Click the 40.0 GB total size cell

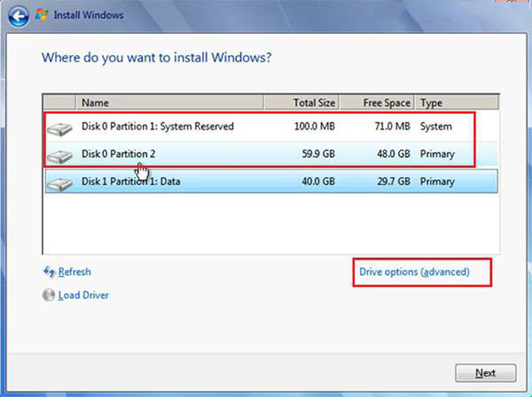(318, 181)
